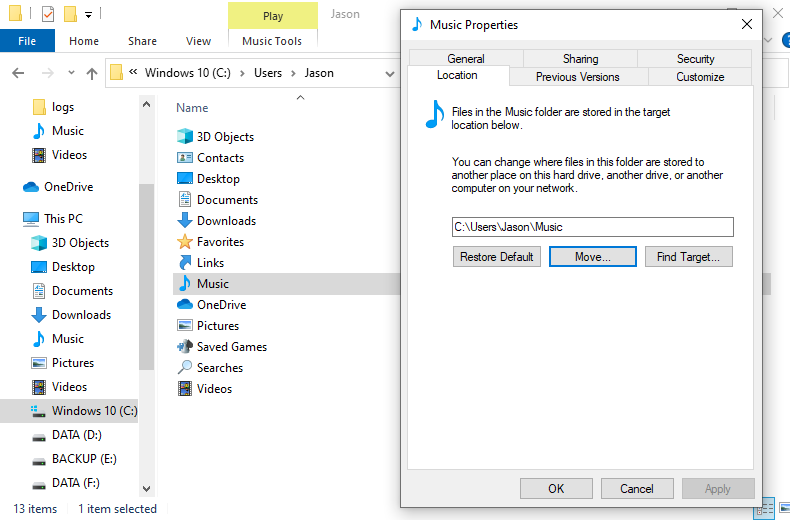Open the View ribbon tab
Viewport: 790px width, 520px height.
198,41
